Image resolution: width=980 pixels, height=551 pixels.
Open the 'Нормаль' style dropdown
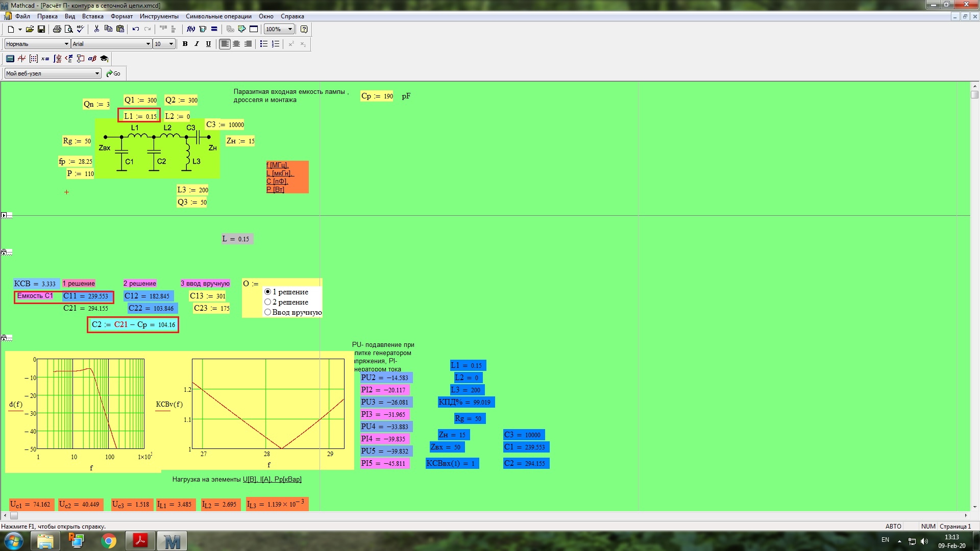click(66, 44)
